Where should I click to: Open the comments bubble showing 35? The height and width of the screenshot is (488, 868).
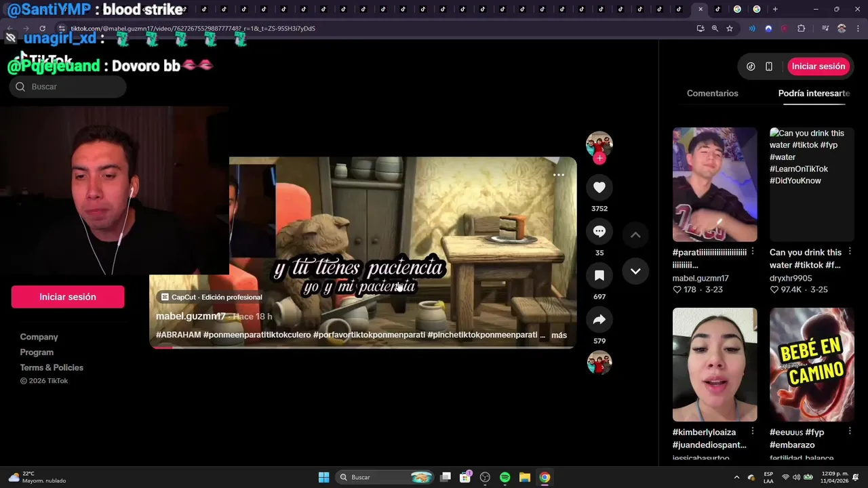tap(599, 232)
